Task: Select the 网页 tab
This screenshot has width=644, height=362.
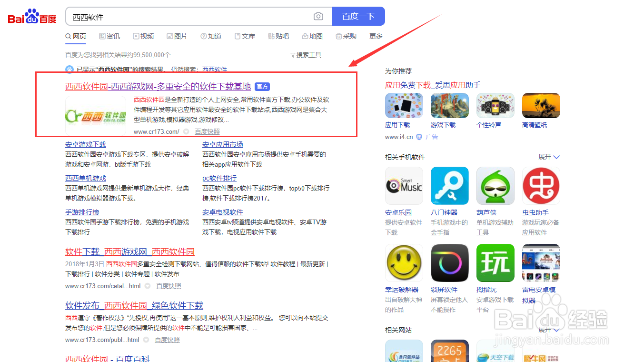Action: [x=76, y=36]
